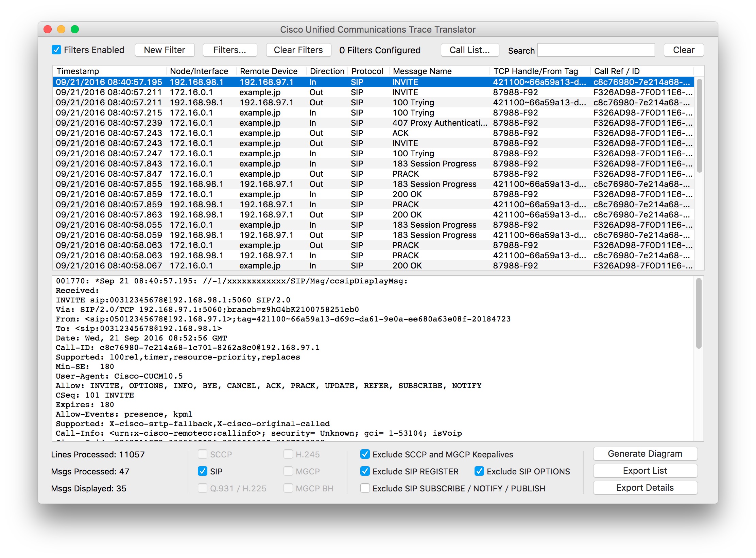The image size is (756, 558).
Task: Select the 08:40:57.215 100 Trying row
Action: click(373, 112)
